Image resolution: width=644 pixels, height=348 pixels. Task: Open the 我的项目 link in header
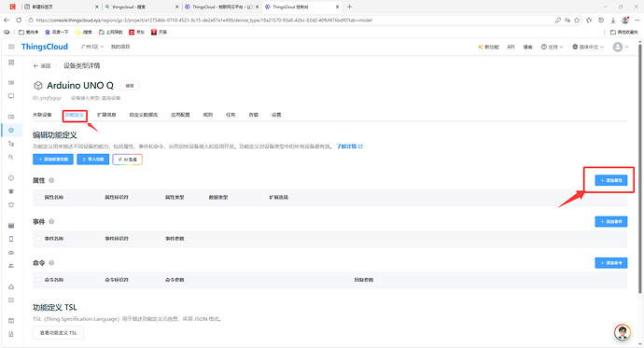coord(119,47)
